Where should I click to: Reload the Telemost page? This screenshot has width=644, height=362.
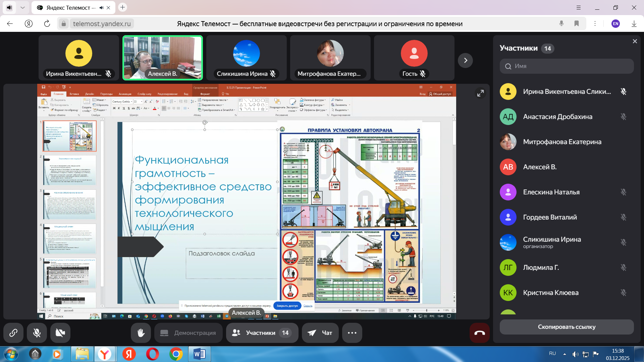pos(47,23)
